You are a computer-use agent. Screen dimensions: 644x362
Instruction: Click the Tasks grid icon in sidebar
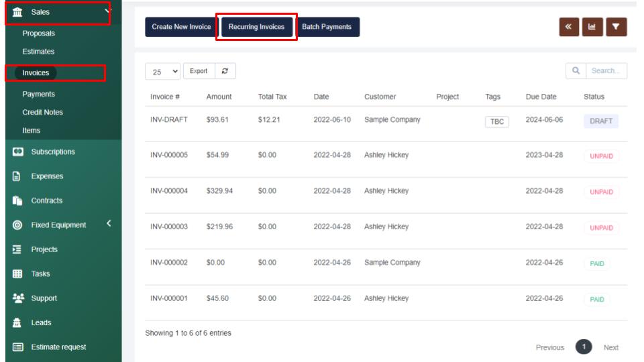tap(18, 274)
